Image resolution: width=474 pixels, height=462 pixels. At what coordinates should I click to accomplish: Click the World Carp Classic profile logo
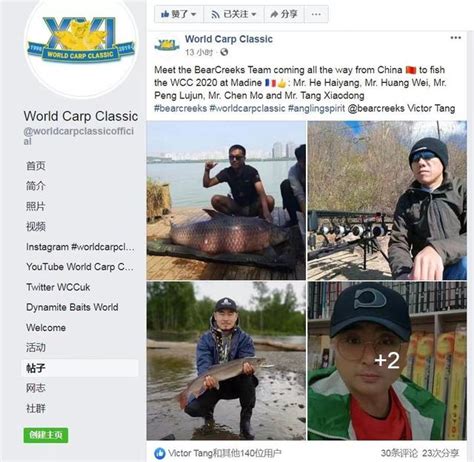click(81, 47)
